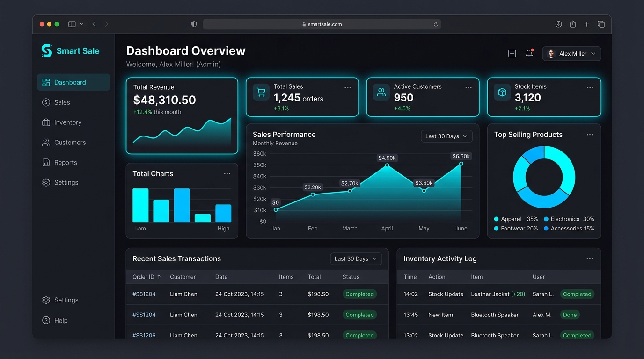Click the "Alex M." user cell
644x359 pixels.
tap(542, 315)
